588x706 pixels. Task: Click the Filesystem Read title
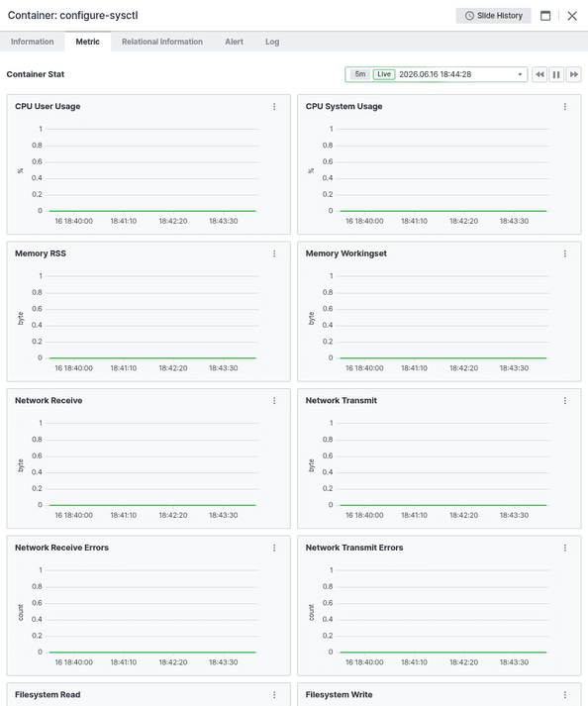click(x=48, y=695)
